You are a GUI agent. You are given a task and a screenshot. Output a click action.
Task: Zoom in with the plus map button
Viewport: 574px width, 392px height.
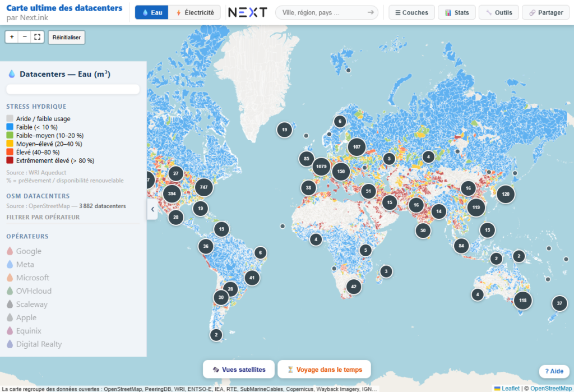[x=12, y=37]
